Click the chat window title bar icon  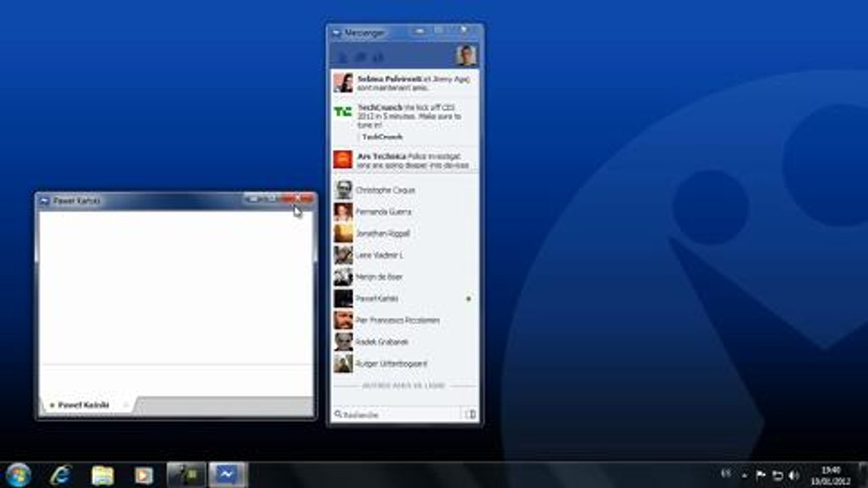(45, 201)
